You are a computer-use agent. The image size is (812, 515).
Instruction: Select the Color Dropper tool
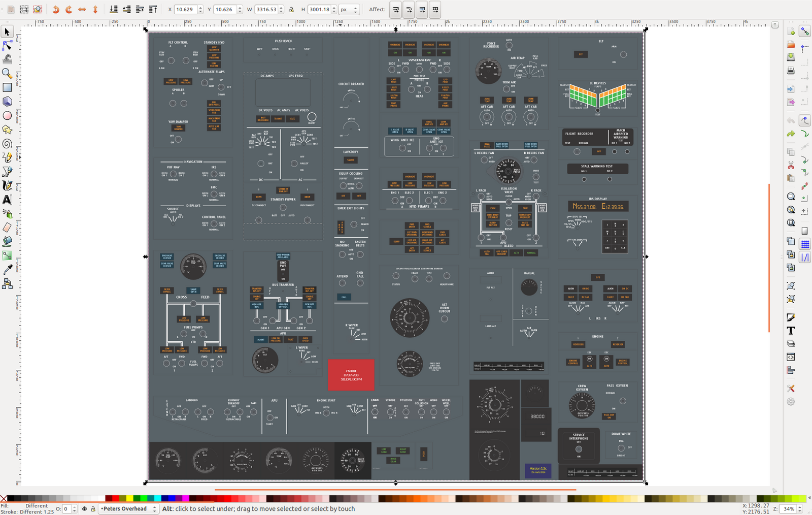7,270
